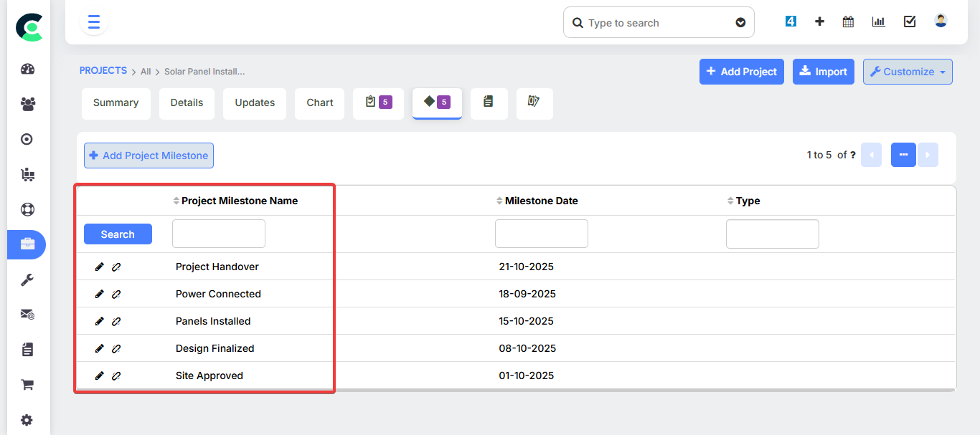The image size is (980, 435).
Task: Open the shopping cart section in the sidebar
Action: pyautogui.click(x=27, y=384)
